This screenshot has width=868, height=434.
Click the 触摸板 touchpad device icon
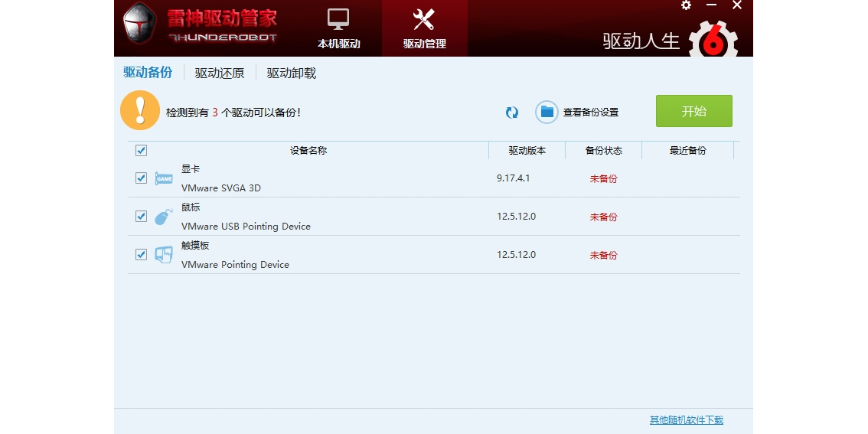[164, 255]
